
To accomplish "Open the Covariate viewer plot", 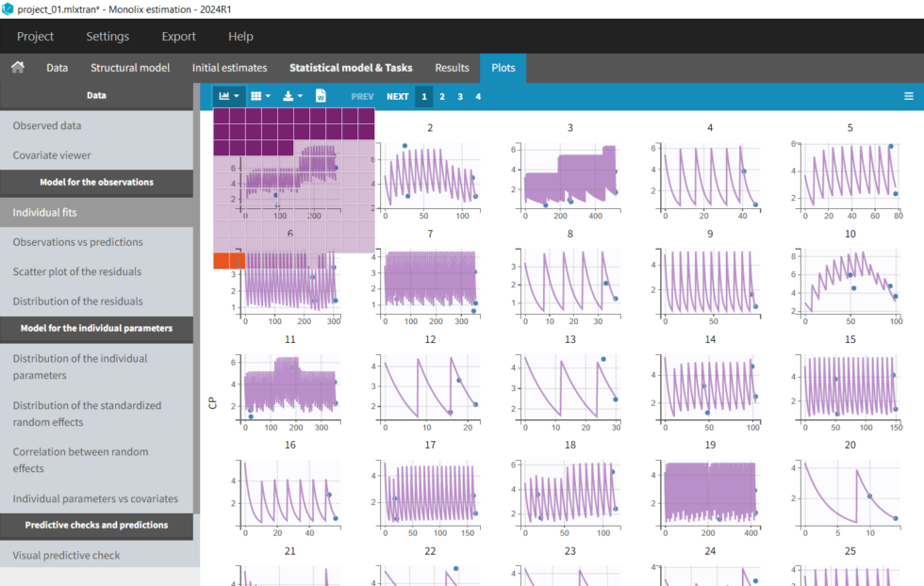I will (x=52, y=155).
